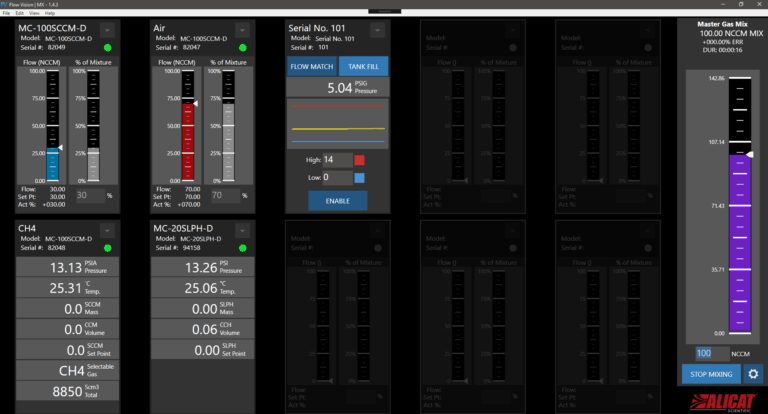Viewport: 768px width, 414px height.
Task: Click the 25.06 °C temperature readout
Action: 202,288
